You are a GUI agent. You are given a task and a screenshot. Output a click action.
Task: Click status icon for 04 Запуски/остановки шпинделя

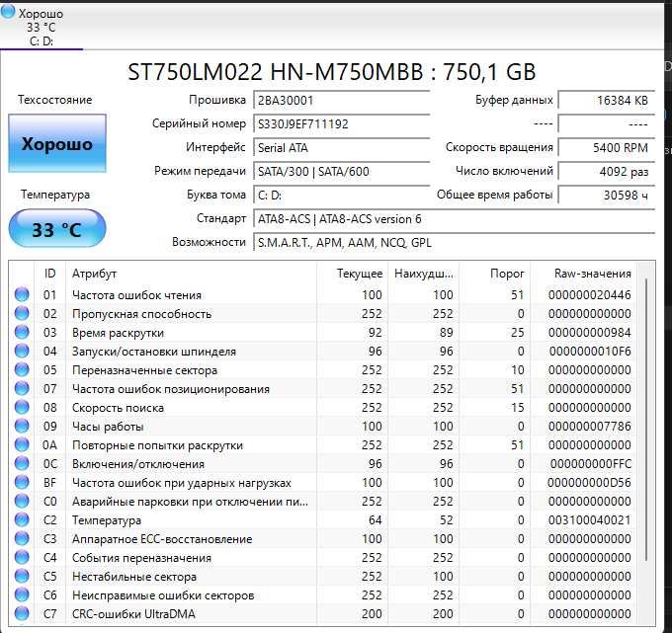coord(22,352)
